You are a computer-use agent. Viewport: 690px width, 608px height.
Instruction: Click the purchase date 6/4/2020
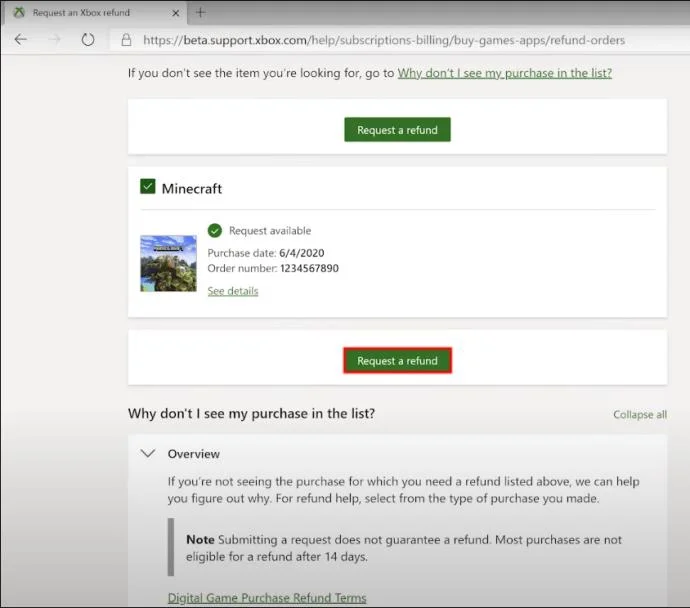(302, 253)
